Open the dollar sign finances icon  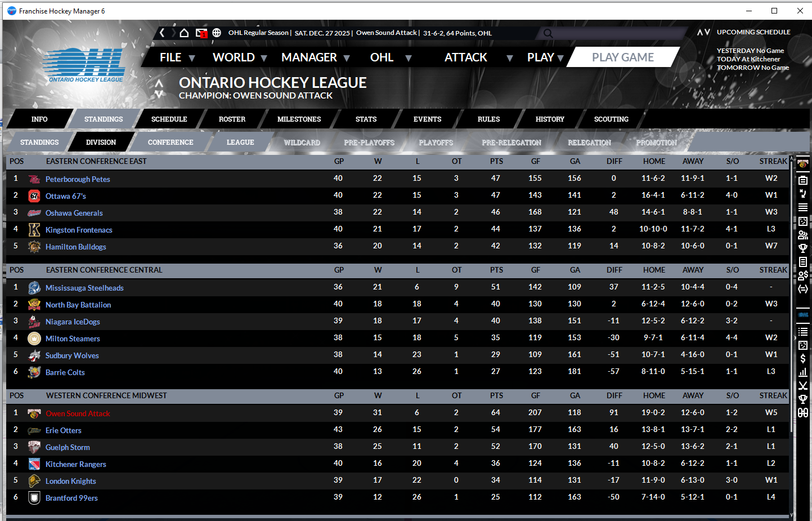(x=803, y=358)
